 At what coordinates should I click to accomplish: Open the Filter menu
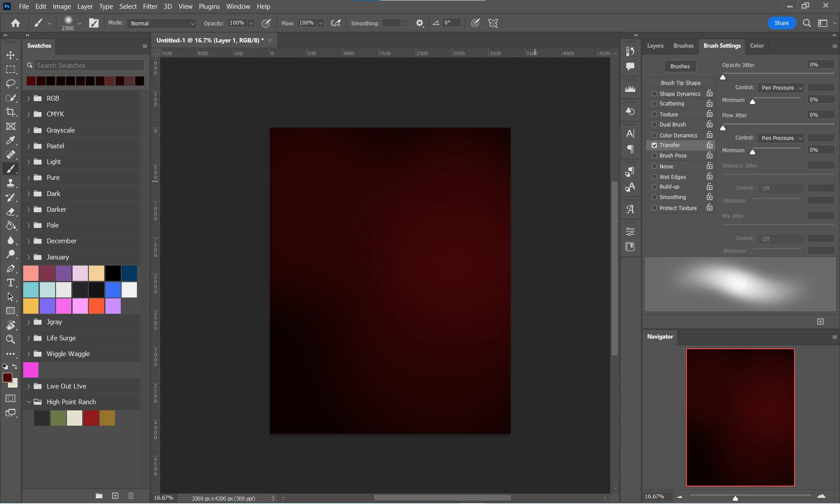pos(150,7)
